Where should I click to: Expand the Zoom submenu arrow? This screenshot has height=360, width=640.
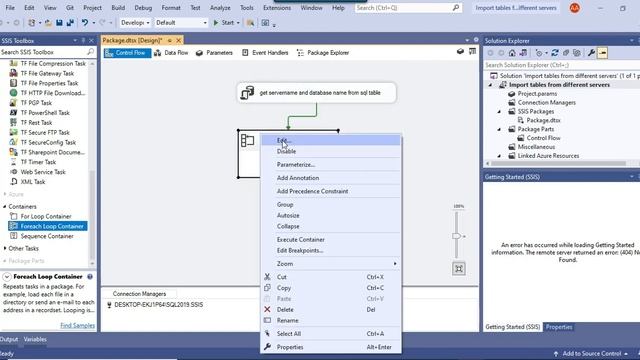click(395, 264)
